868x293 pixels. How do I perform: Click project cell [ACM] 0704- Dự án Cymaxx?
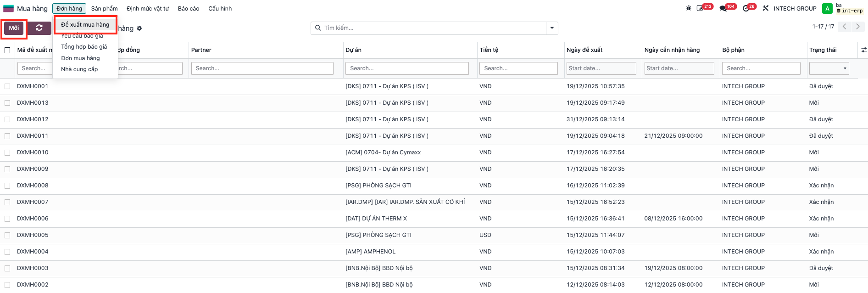pyautogui.click(x=383, y=152)
